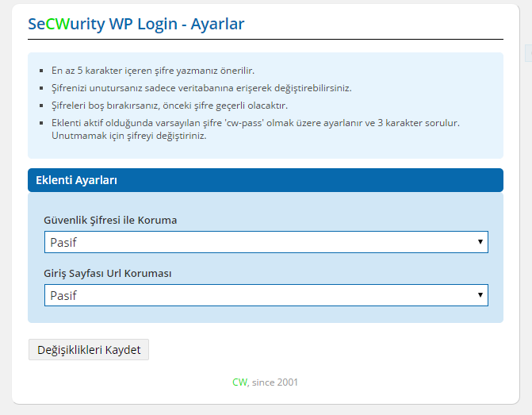The image size is (532, 415).
Task: Click the arrow on the login URL select
Action: 480,295
